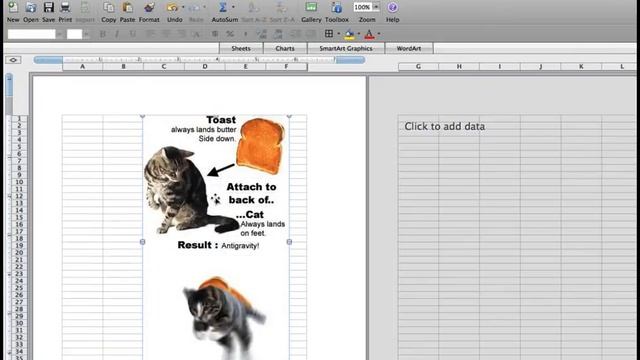Open the Toolbox palette
Viewport: 640px width, 360px height.
tap(337, 8)
